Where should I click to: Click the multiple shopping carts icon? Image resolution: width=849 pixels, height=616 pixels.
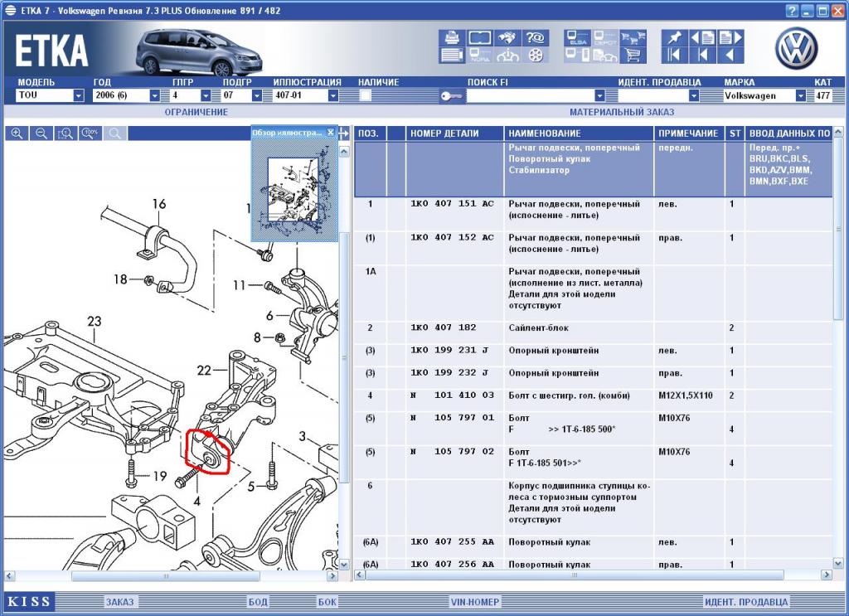tap(633, 38)
